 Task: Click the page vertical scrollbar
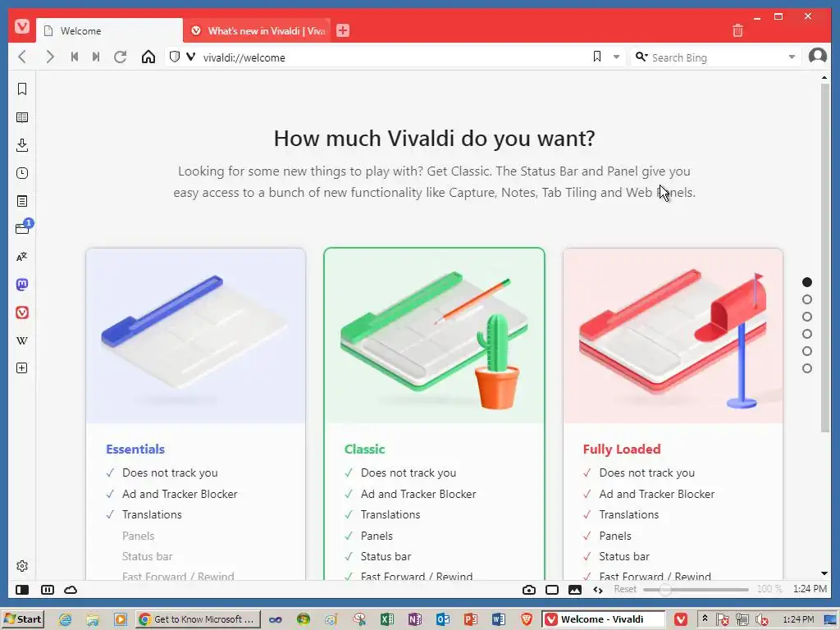point(825,257)
